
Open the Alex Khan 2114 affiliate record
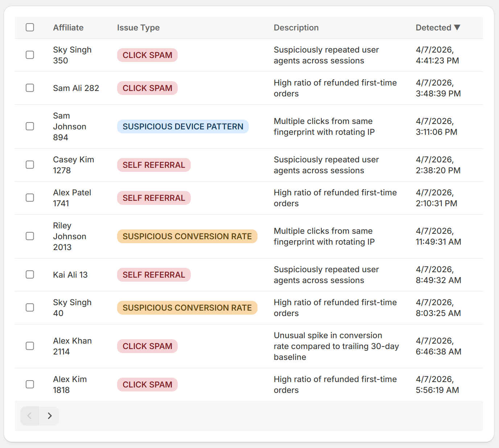[x=72, y=346]
